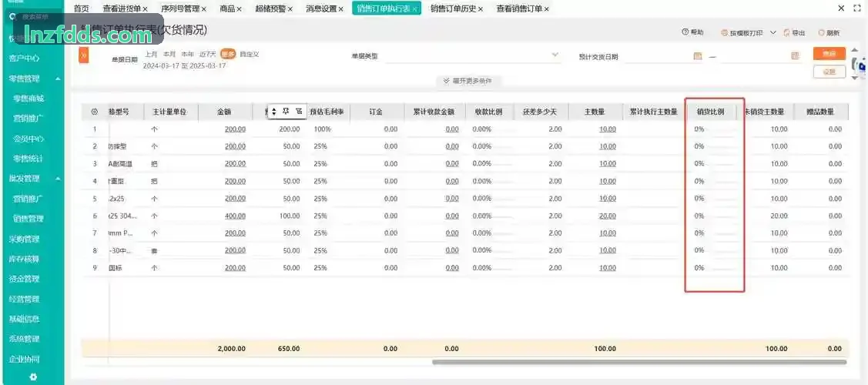Viewport: 868px width, 385px height.
Task: Collapse the filter panel with orange arrow
Action: pyautogui.click(x=84, y=55)
